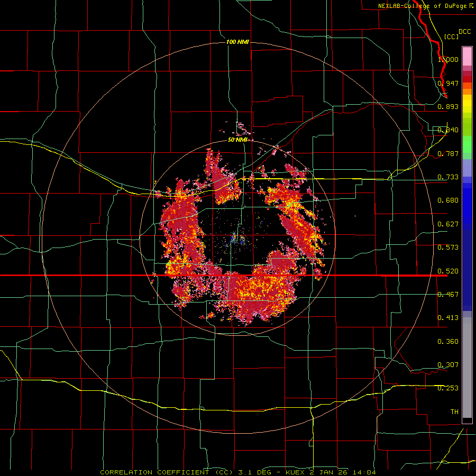This screenshot has width=476, height=476.
Task: Click the [CC] legend unit label
Action: [451, 36]
